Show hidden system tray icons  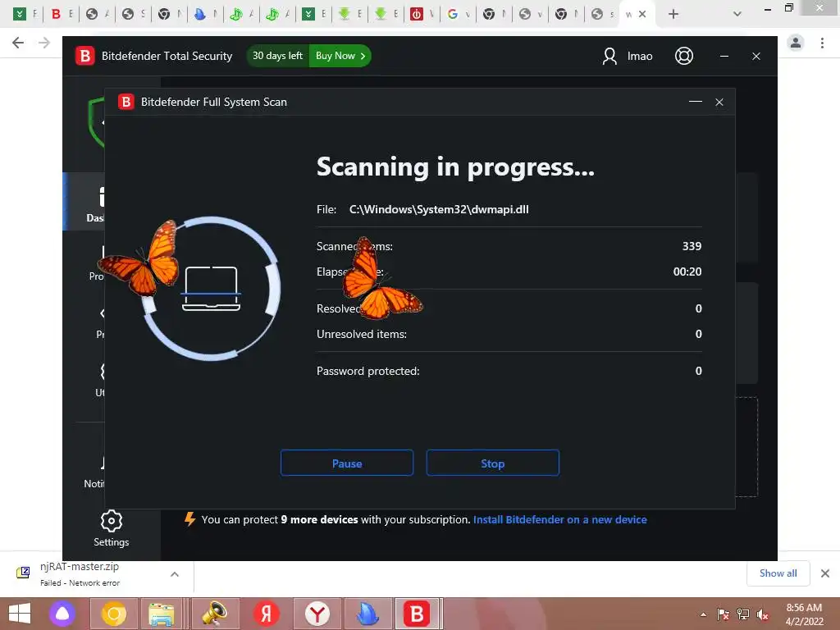[x=703, y=614]
